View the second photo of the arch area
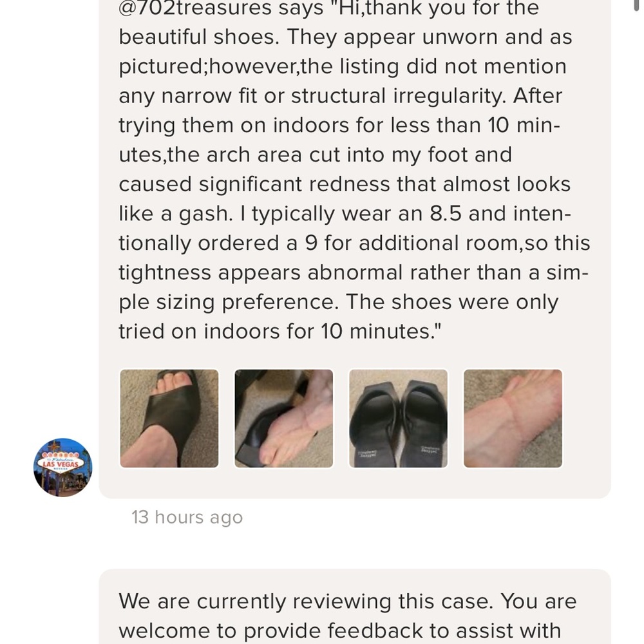Image resolution: width=644 pixels, height=644 pixels. click(283, 417)
